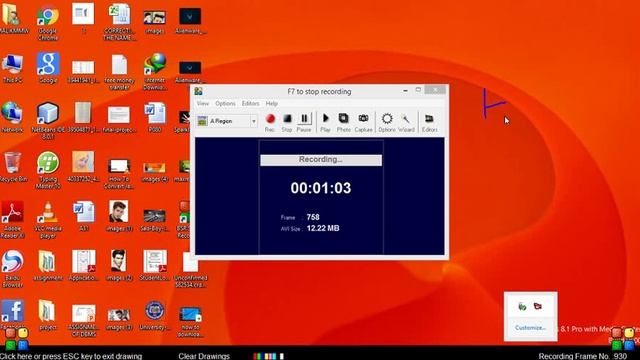Image resolution: width=640 pixels, height=360 pixels.
Task: Select Facebook desktop shortcut
Action: pyautogui.click(x=12, y=314)
